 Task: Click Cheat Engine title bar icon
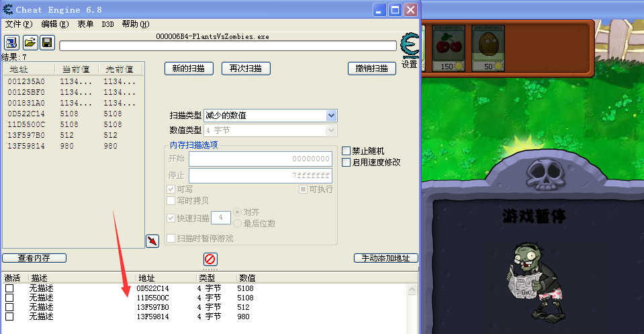pyautogui.click(x=8, y=9)
